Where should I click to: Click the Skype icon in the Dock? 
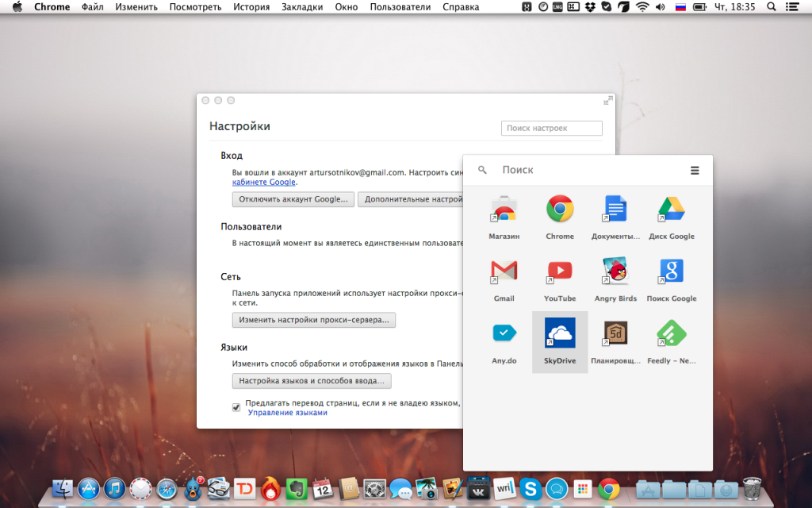click(x=530, y=488)
